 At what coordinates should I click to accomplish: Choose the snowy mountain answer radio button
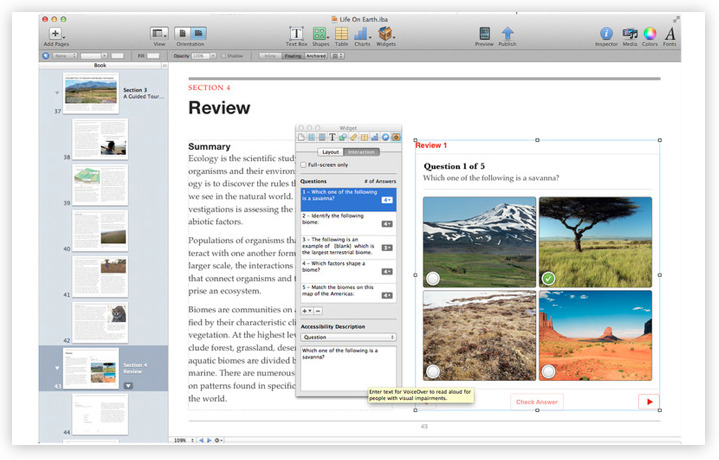tap(433, 278)
